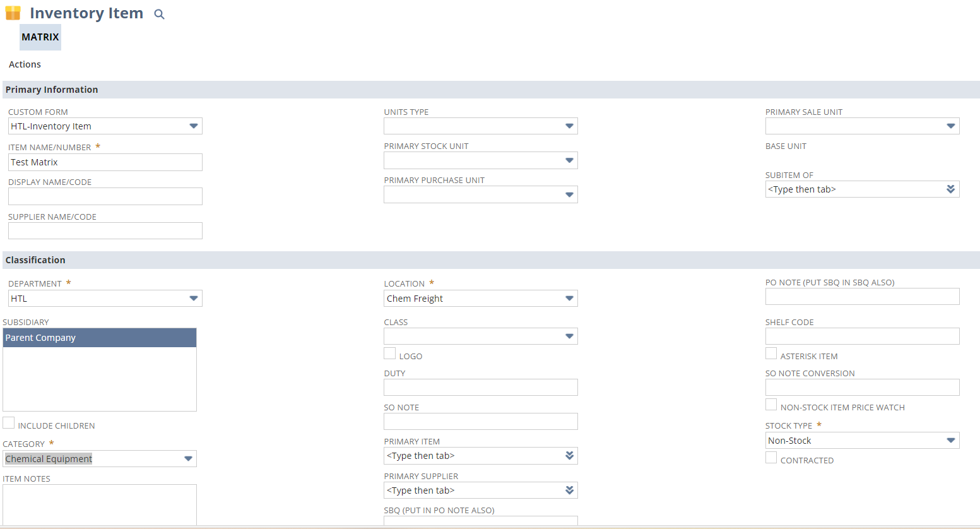980x529 pixels.
Task: Open the Location dropdown showing Chem Freight
Action: 569,299
